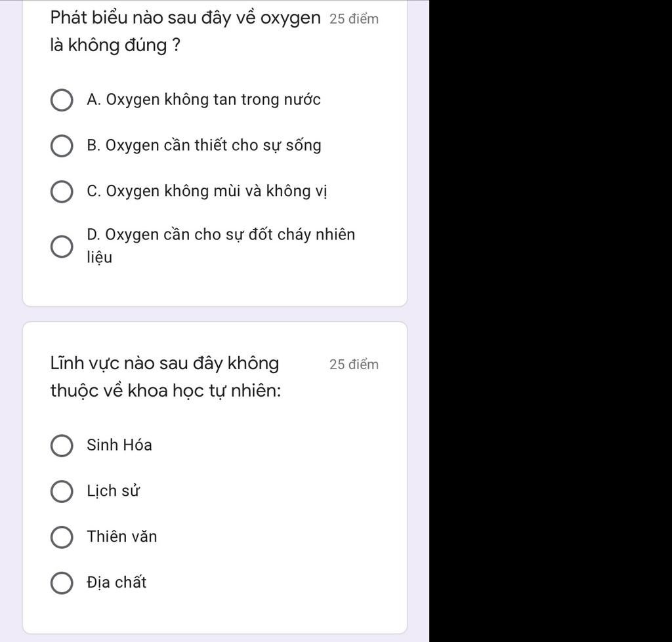This screenshot has height=642, width=672.
Task: Click the 'Sinh Hóa' option label text
Action: [x=119, y=445]
